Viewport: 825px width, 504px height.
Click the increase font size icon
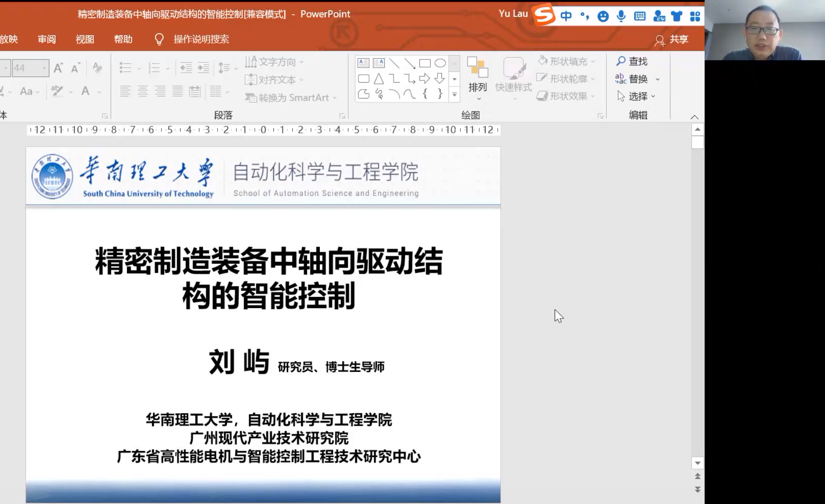click(58, 68)
